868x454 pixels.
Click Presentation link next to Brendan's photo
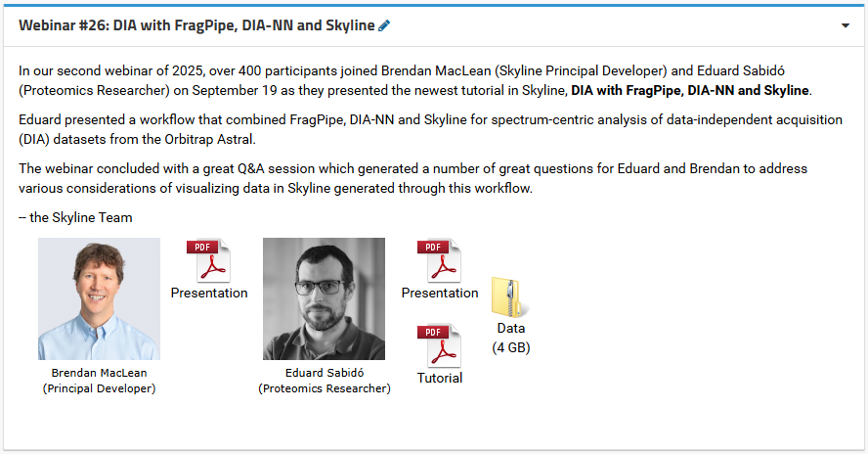(x=209, y=293)
